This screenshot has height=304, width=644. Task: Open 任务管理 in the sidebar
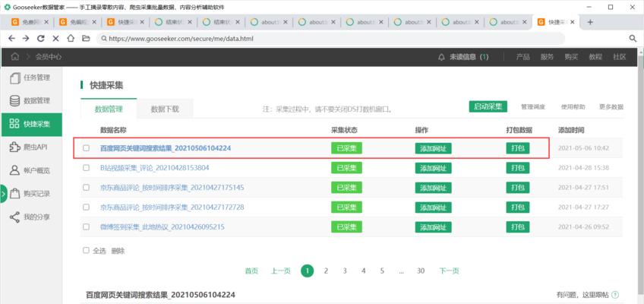(x=32, y=78)
